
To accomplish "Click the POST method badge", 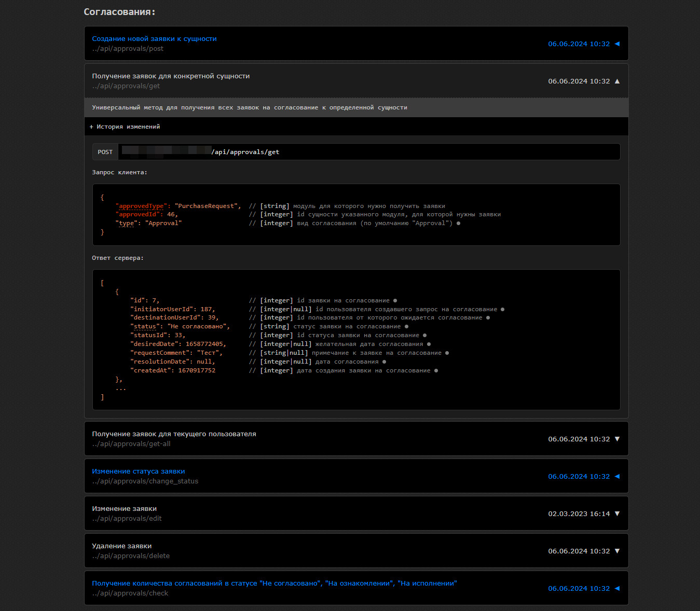I will coord(105,152).
